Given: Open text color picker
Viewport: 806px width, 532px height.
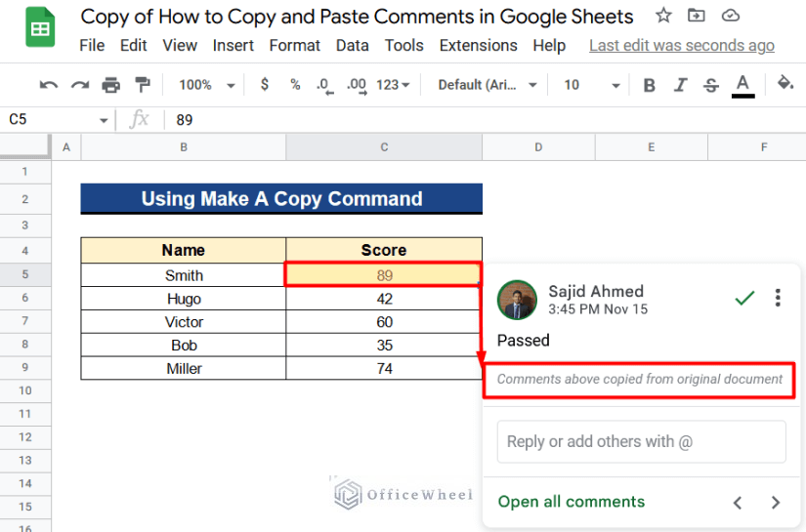Looking at the screenshot, I should [x=742, y=85].
